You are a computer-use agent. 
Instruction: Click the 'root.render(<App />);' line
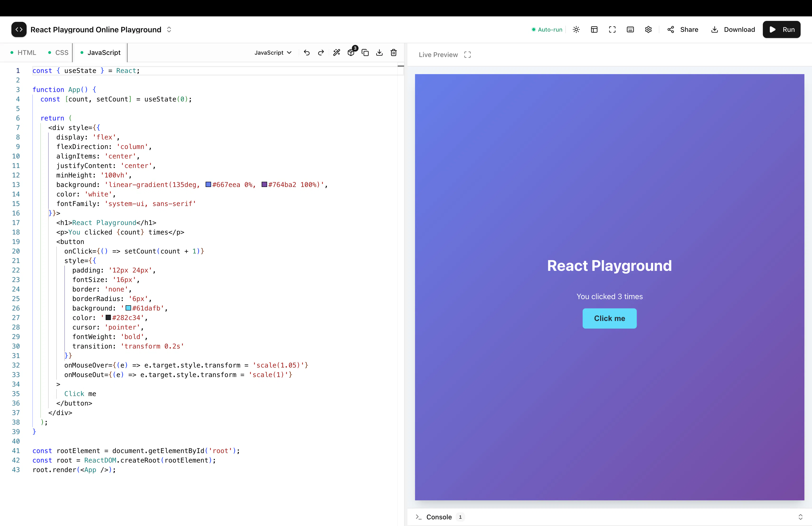74,470
